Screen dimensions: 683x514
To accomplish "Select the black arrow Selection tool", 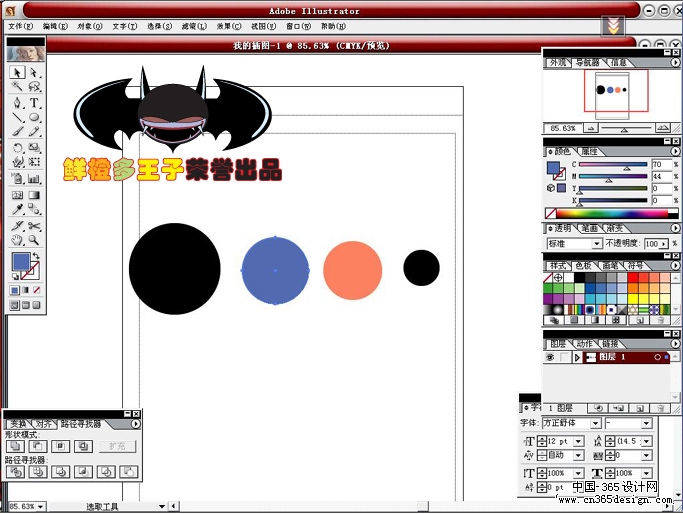I will click(x=17, y=72).
